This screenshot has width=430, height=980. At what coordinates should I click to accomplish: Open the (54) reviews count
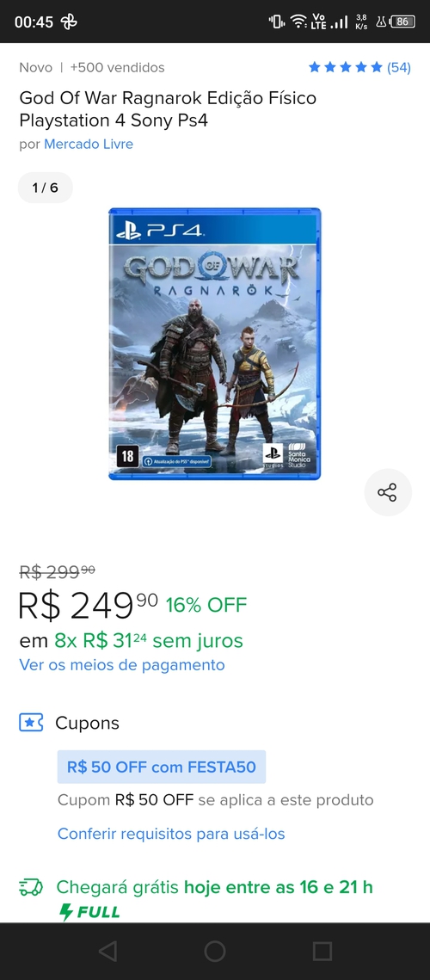pyautogui.click(x=399, y=67)
